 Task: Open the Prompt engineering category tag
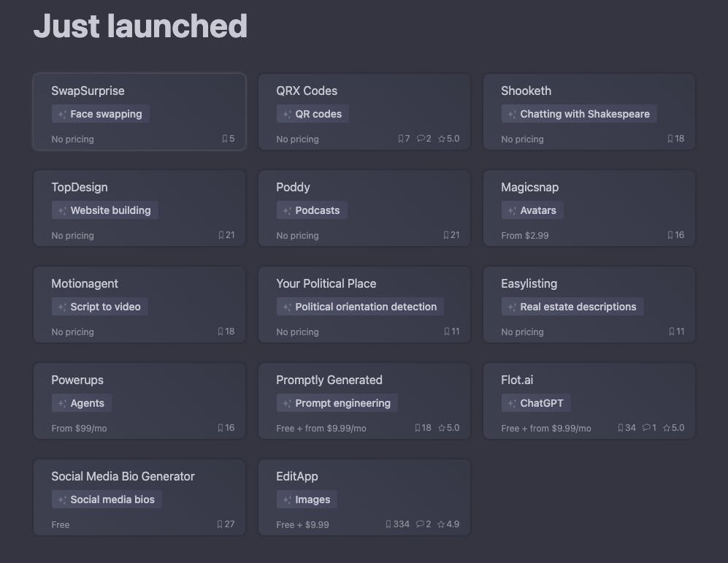[x=337, y=403]
